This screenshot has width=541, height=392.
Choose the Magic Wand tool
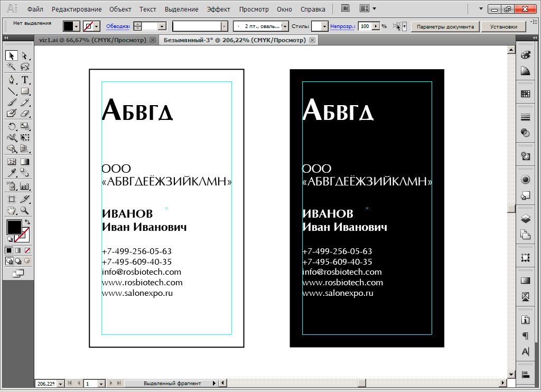(11, 67)
